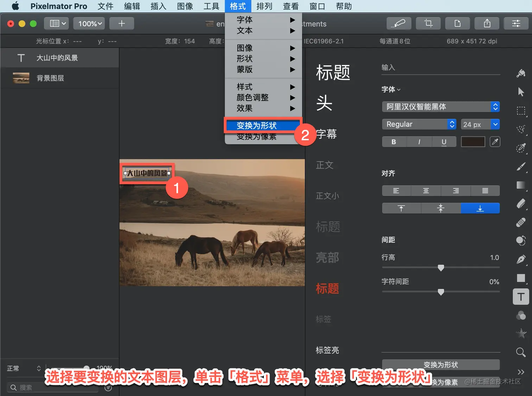Justify the text alignment
This screenshot has height=396, width=532.
485,191
